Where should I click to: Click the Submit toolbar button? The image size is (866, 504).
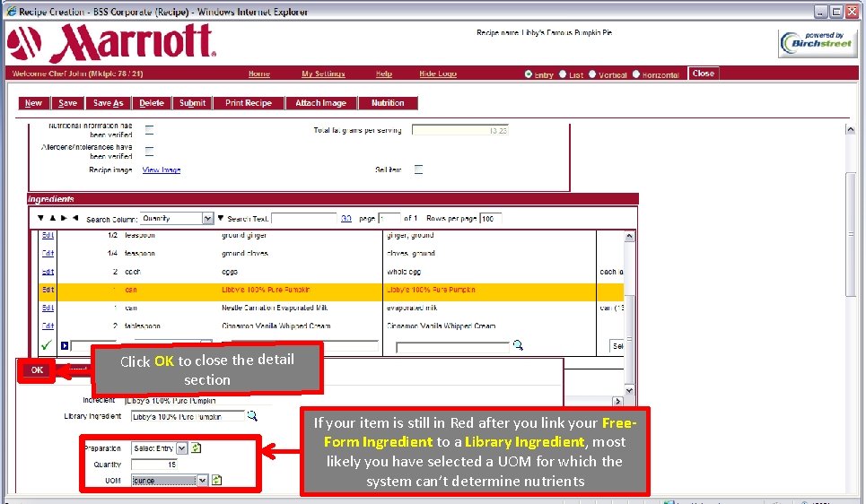point(192,103)
